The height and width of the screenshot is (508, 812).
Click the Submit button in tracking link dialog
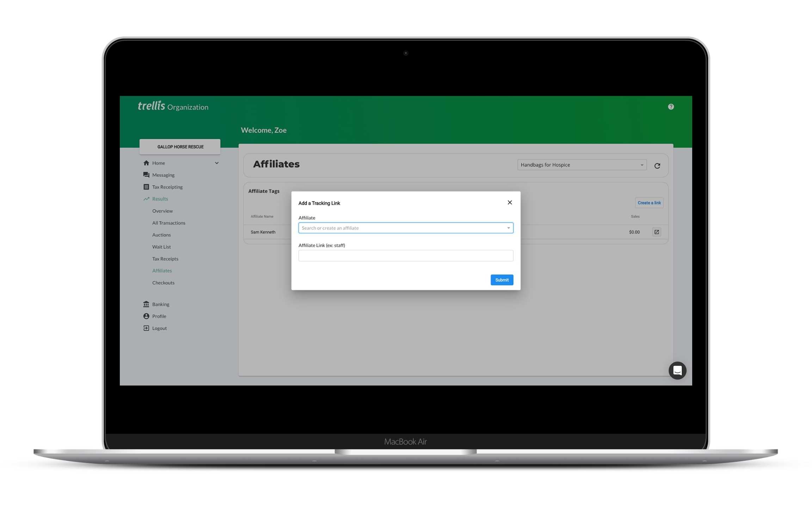tap(502, 280)
